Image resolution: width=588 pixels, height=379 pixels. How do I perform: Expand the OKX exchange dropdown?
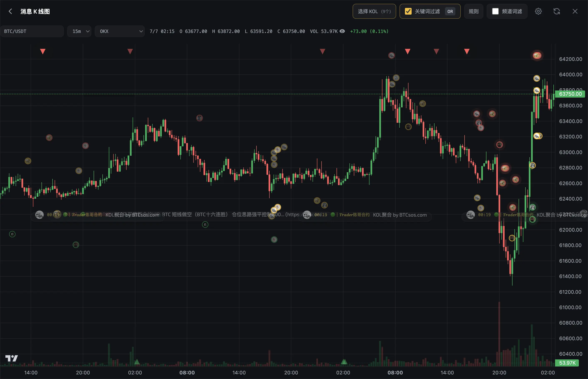click(x=120, y=31)
